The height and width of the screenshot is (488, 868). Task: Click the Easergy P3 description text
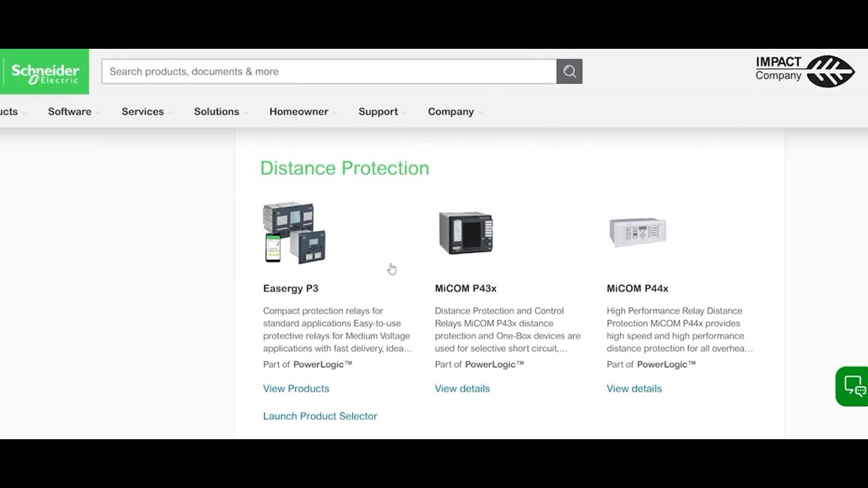point(338,329)
